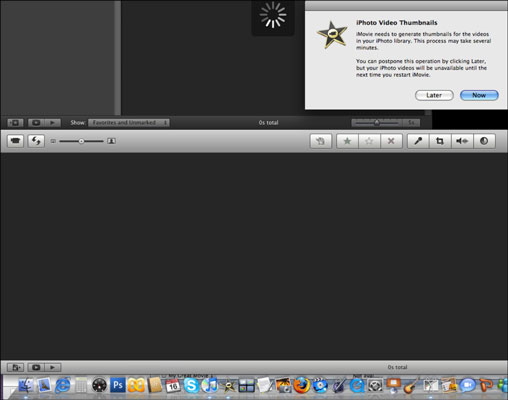Play events full screen from bottom bar
The height and width of the screenshot is (400, 508).
click(x=36, y=367)
